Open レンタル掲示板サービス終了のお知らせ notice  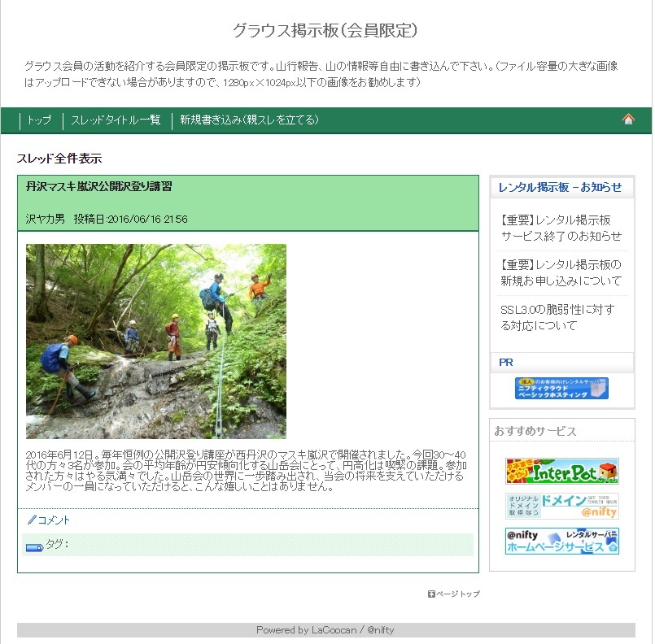tap(561, 228)
